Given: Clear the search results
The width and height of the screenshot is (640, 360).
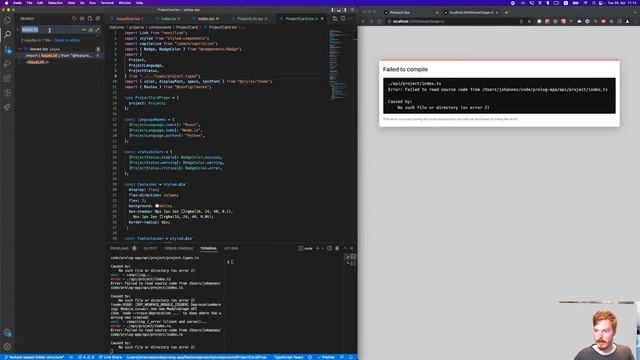Looking at the screenshot, I should coord(82,18).
